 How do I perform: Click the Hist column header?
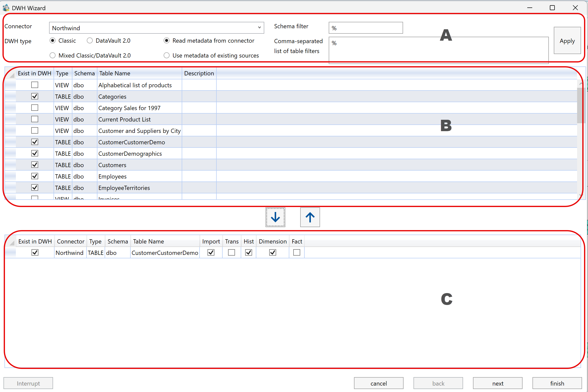[249, 241]
